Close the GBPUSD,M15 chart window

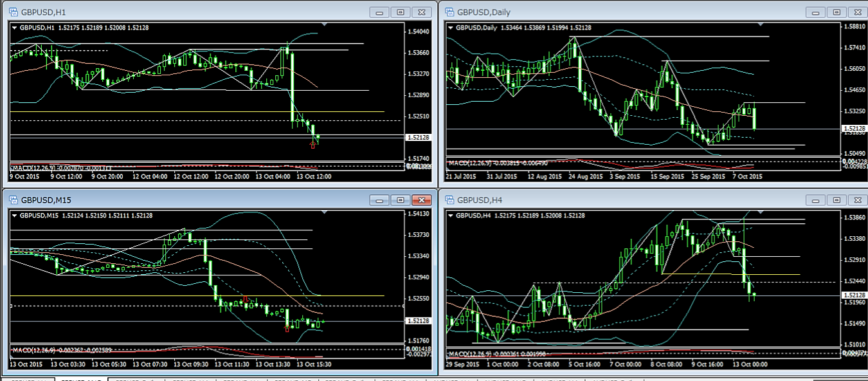click(421, 200)
